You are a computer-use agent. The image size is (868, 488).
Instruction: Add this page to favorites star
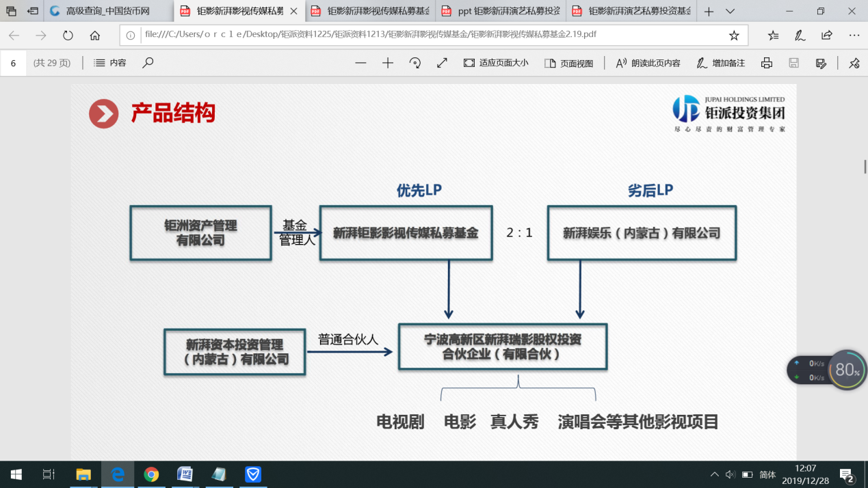(x=734, y=36)
